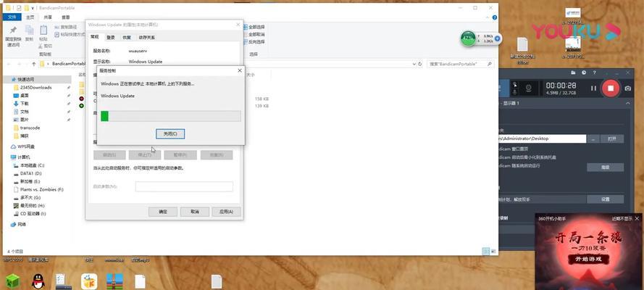Click the Explorer up-directory arrow

click(33, 64)
